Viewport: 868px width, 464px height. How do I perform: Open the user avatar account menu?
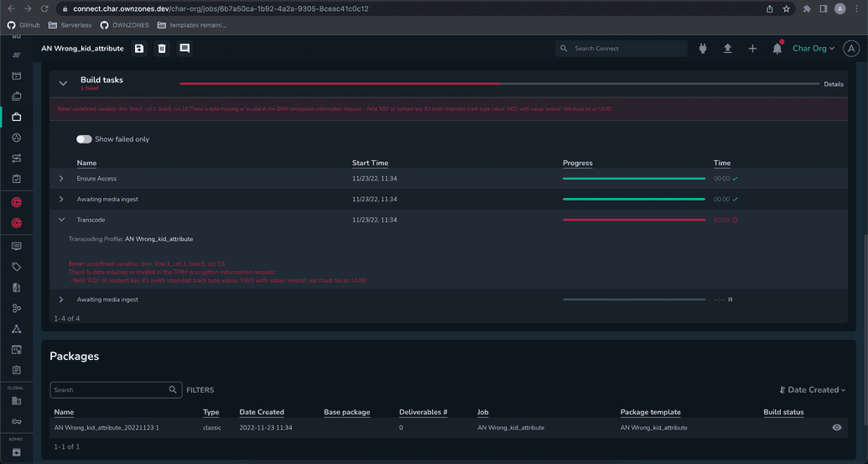[x=851, y=49]
